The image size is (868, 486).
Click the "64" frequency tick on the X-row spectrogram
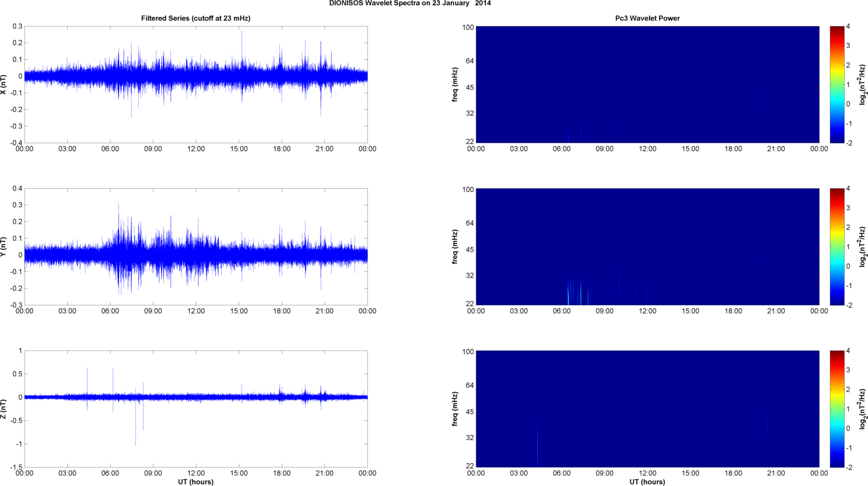470,61
